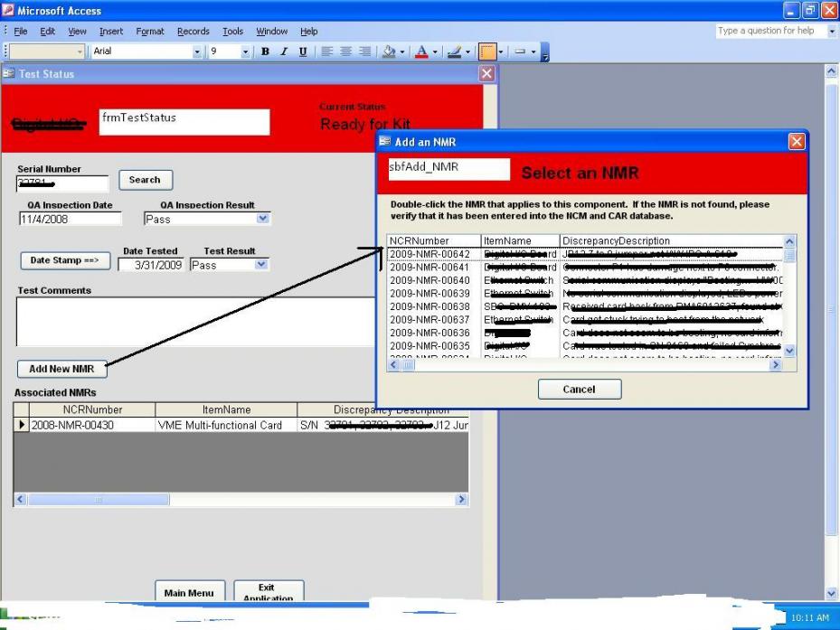Click the 10:11 AM system clock

tap(809, 617)
